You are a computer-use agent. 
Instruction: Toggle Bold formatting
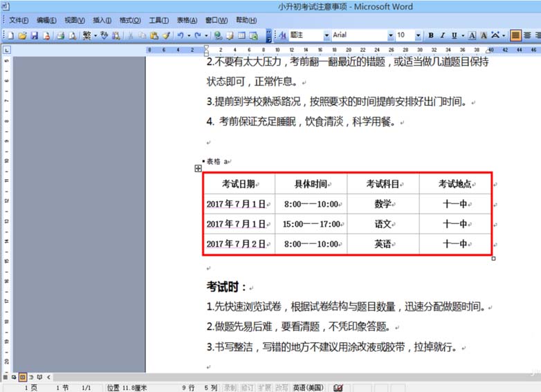point(431,35)
